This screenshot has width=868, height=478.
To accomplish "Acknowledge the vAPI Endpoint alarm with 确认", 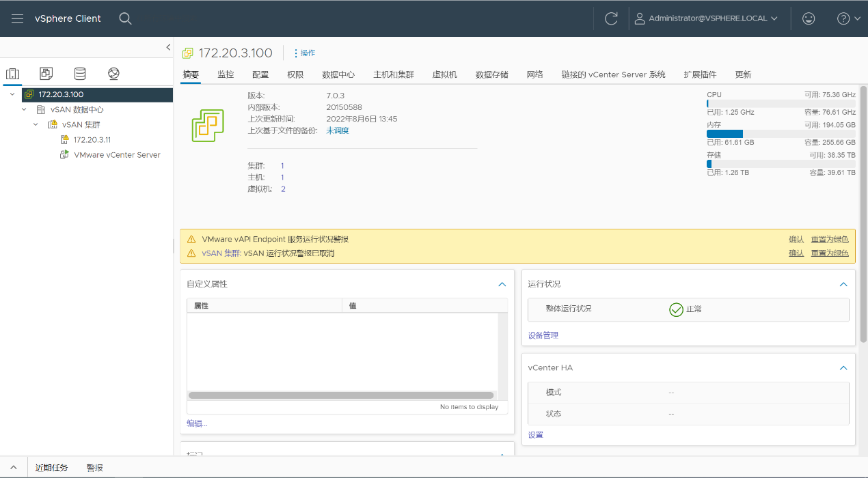I will (796, 240).
